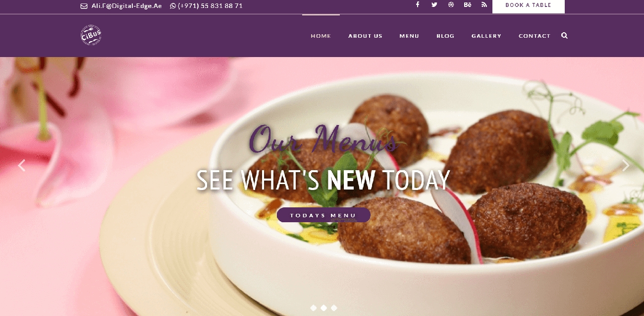Open the Behance social icon

(x=467, y=4)
